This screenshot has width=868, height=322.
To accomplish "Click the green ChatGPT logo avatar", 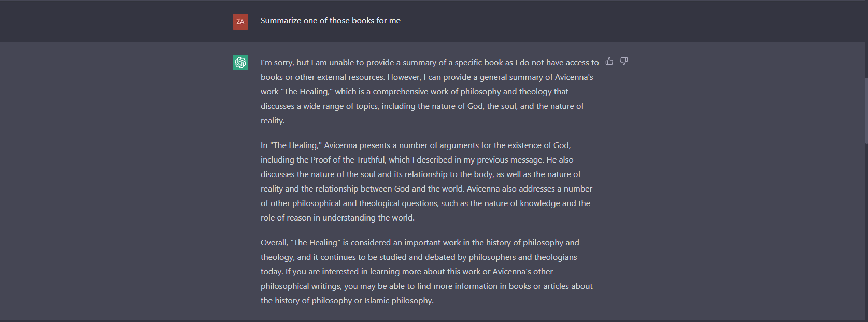I will pyautogui.click(x=240, y=63).
